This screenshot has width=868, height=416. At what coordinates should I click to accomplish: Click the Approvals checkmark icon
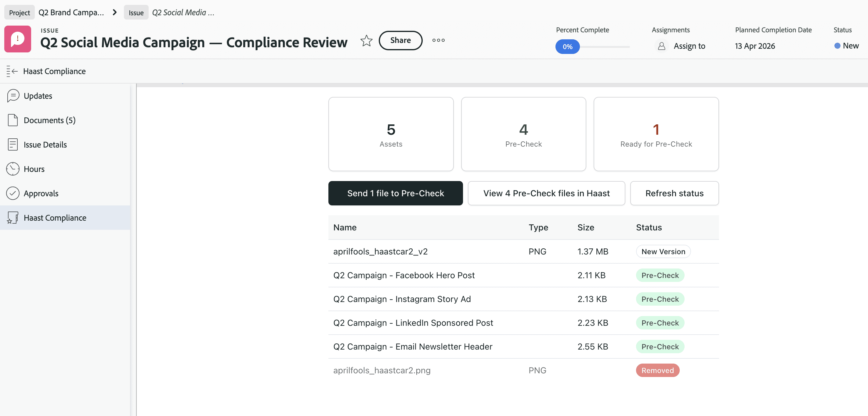point(13,193)
